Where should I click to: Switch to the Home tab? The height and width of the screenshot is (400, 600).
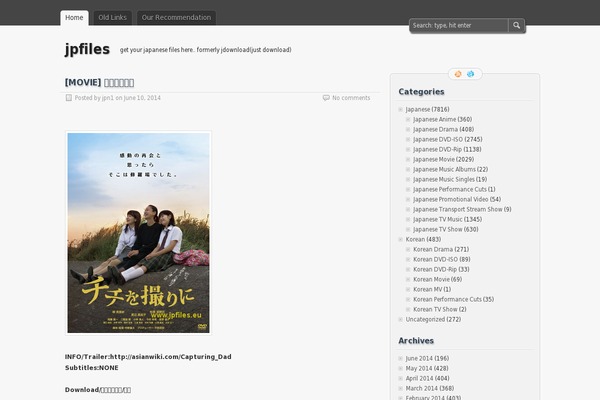click(74, 18)
